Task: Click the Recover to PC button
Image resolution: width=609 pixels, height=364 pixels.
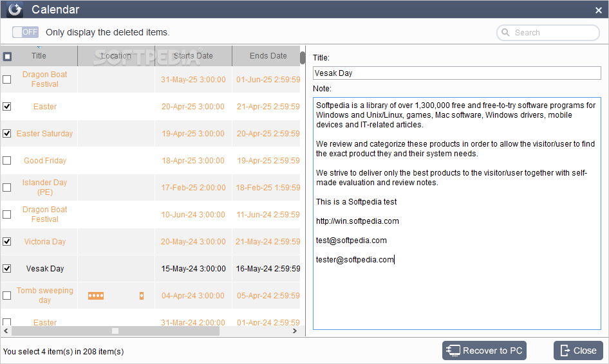Action: point(484,350)
